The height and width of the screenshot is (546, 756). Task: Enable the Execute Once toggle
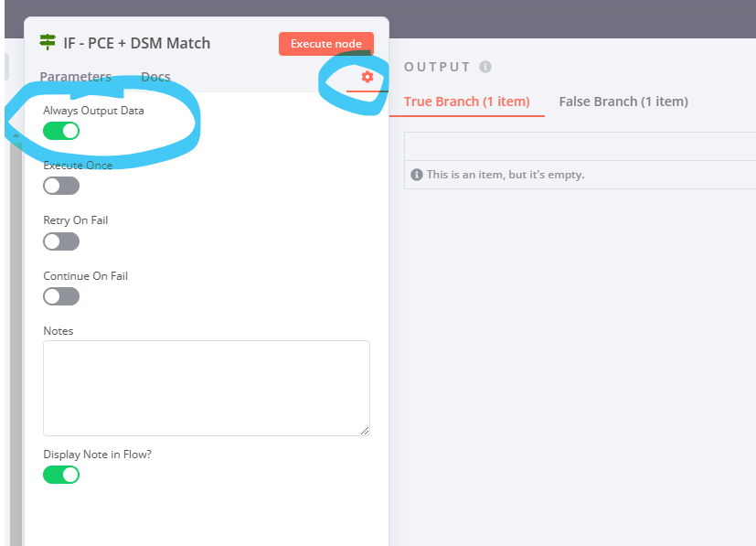pyautogui.click(x=61, y=186)
